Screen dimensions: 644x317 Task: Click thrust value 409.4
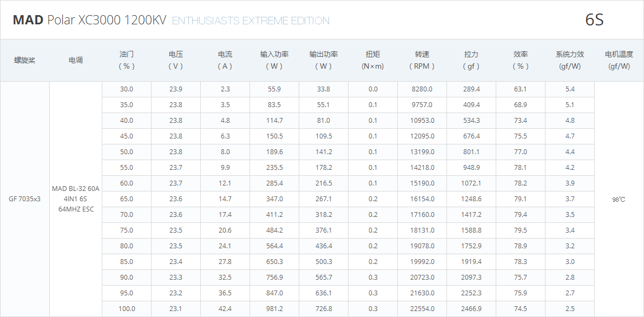471,105
